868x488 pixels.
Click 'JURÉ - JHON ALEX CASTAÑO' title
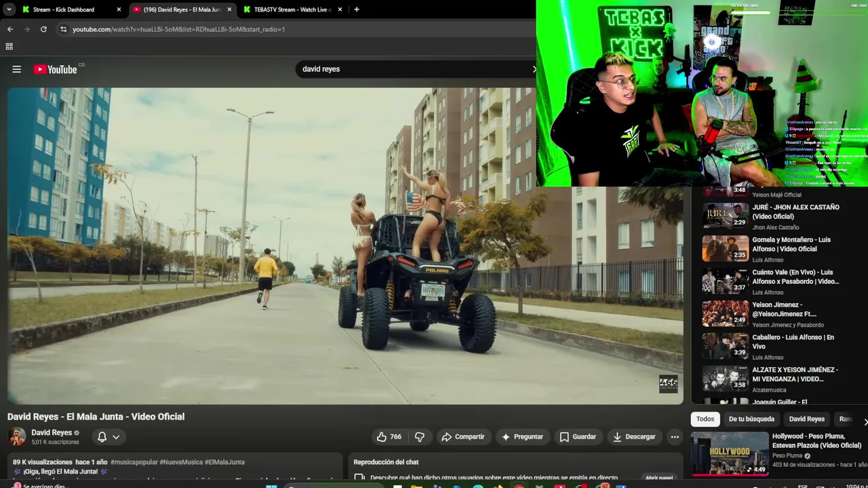795,212
